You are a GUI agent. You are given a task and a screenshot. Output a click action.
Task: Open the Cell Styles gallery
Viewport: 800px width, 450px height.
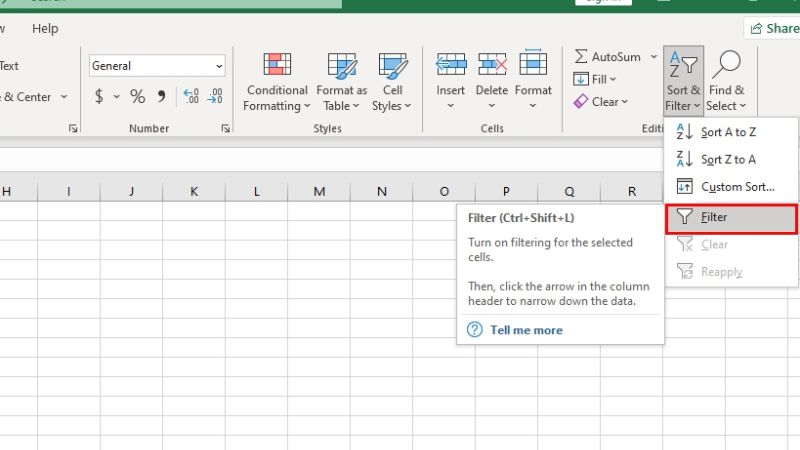(x=392, y=82)
